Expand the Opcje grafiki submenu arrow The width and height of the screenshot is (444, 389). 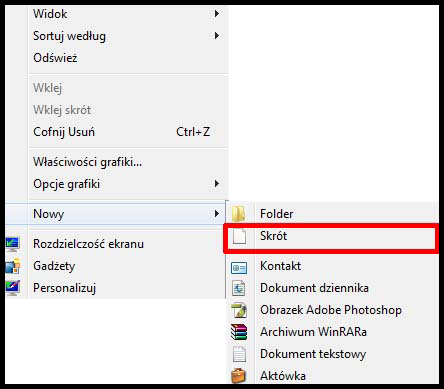click(217, 184)
